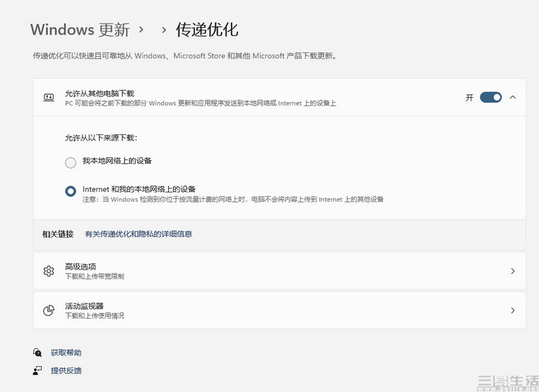Click the 获取帮助 headset icon
Screen dimensions: 539x392
(37, 353)
